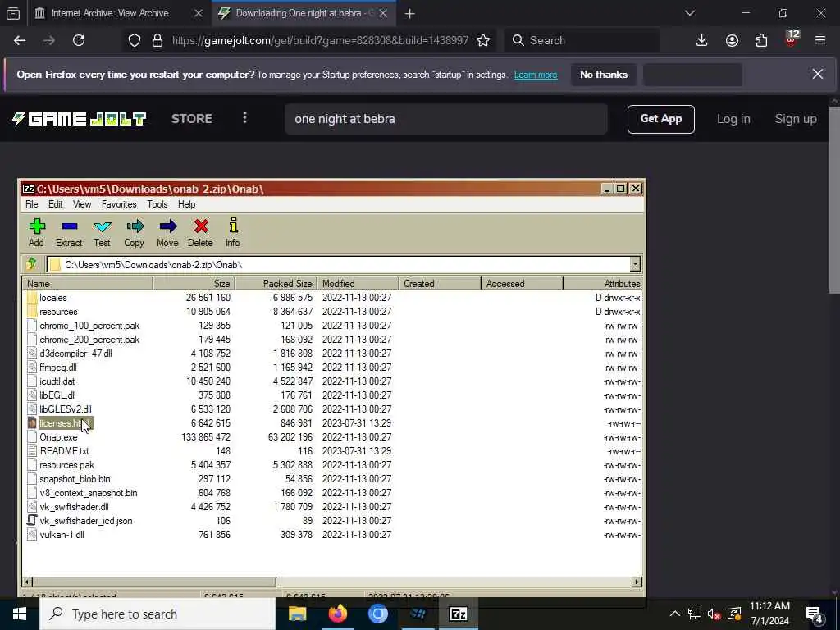Open the 7-Zip Help menu

click(x=186, y=204)
